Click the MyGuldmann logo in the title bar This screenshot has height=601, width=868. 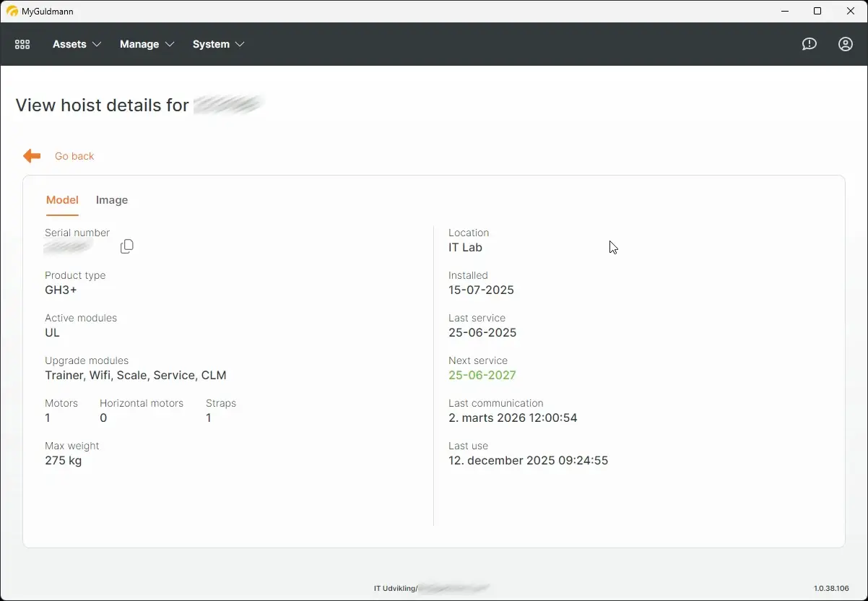[x=12, y=12]
